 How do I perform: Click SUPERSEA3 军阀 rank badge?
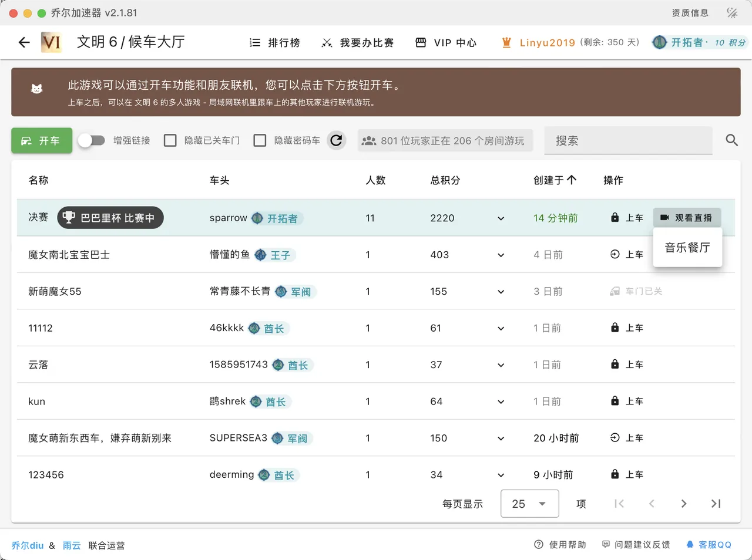click(x=292, y=438)
